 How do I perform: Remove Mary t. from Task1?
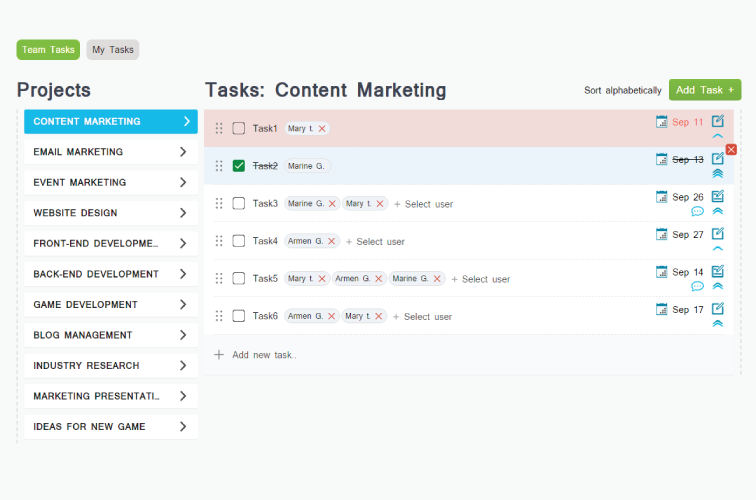click(322, 129)
